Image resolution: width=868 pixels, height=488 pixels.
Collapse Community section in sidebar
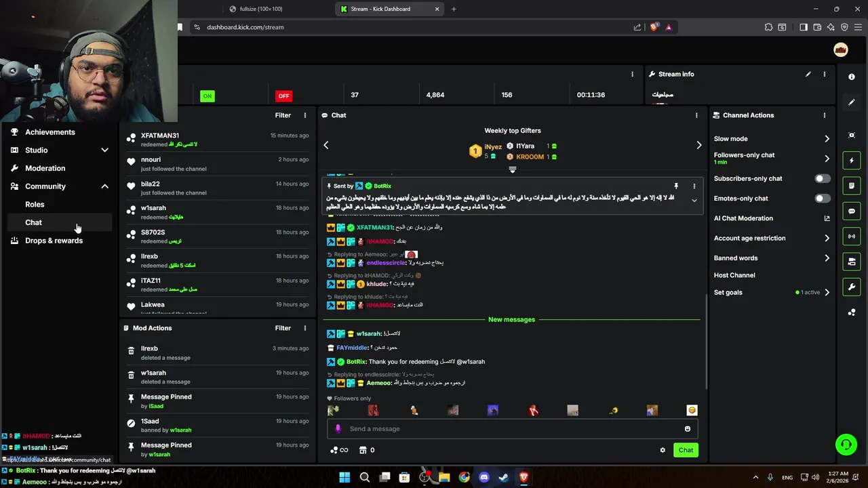click(x=104, y=186)
